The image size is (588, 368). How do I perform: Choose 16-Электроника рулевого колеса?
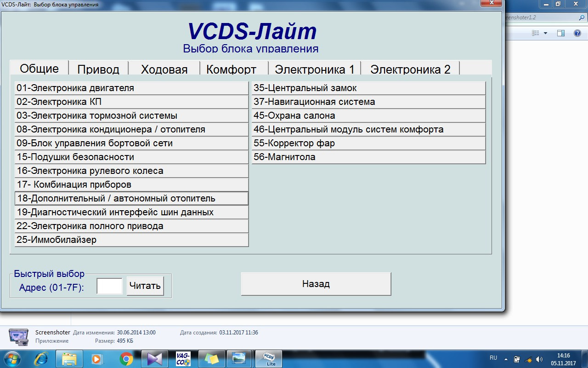pyautogui.click(x=131, y=171)
